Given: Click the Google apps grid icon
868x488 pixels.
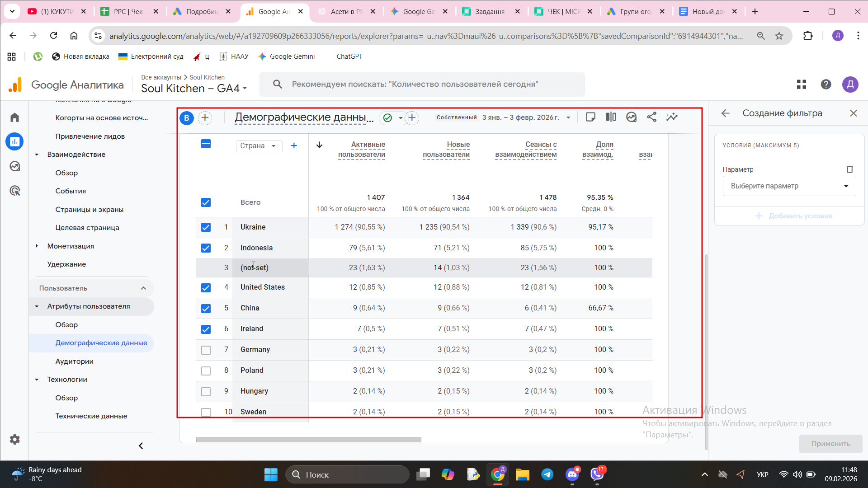Looking at the screenshot, I should click(x=801, y=84).
